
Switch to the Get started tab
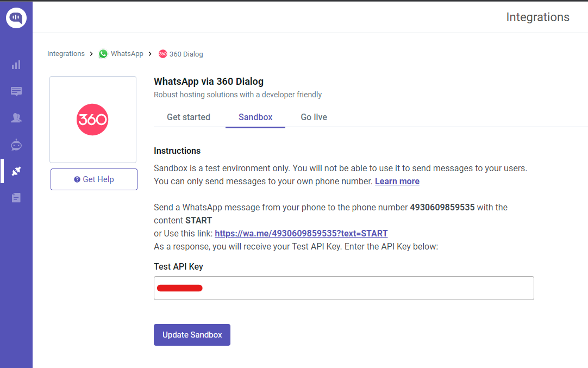pyautogui.click(x=189, y=117)
